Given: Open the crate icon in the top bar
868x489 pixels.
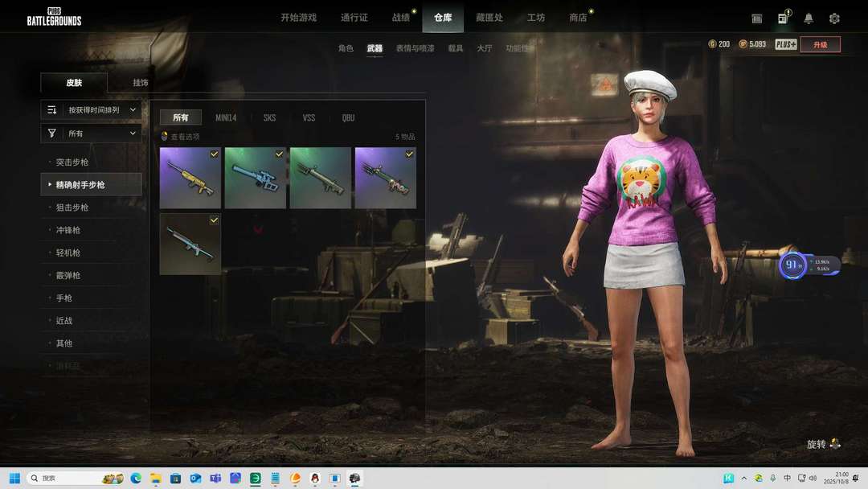Looking at the screenshot, I should (757, 18).
